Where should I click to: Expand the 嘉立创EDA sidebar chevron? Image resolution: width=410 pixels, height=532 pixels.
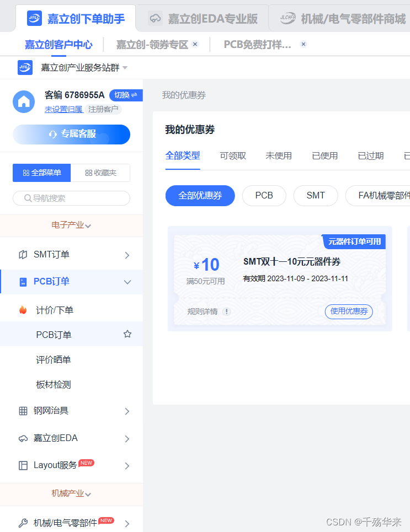click(x=127, y=439)
